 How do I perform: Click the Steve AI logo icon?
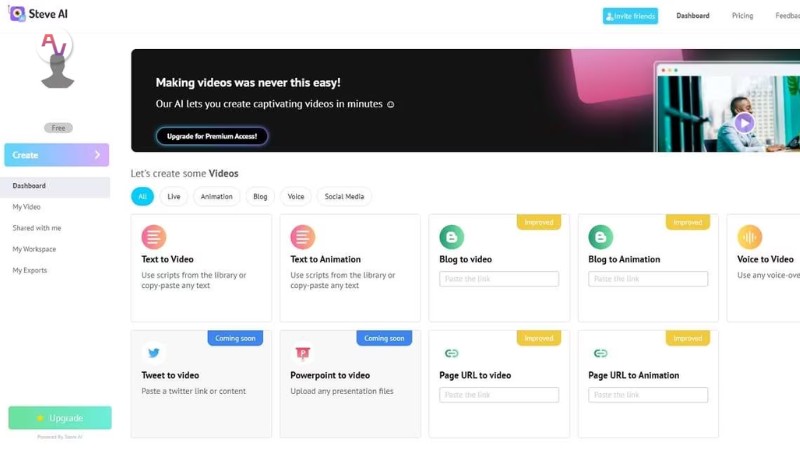17,14
